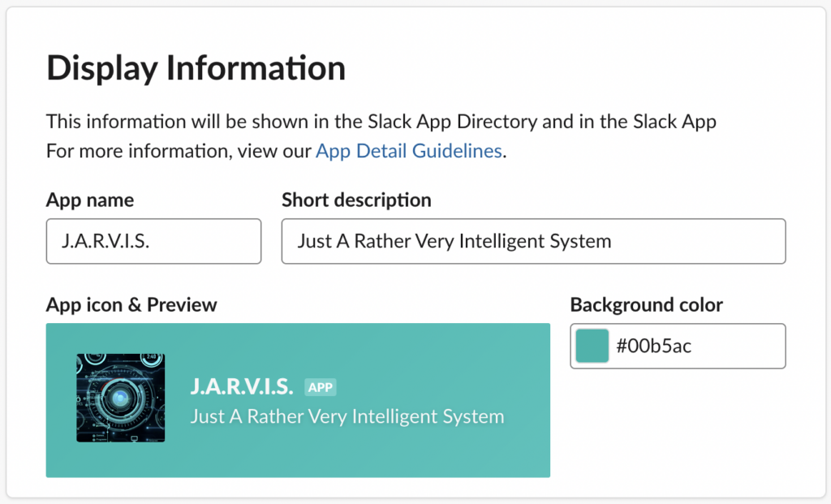Click the Short description input field
The height and width of the screenshot is (504, 831).
coord(534,241)
